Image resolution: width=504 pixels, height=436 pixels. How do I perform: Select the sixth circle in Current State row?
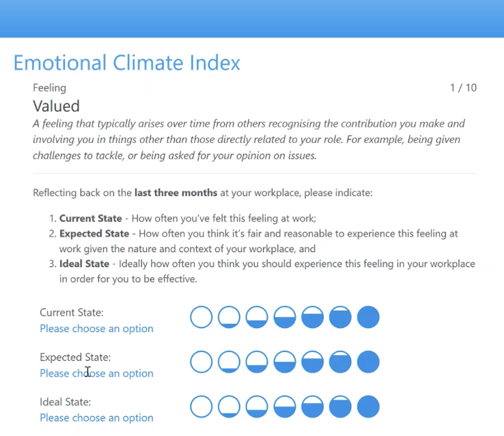pos(340,317)
